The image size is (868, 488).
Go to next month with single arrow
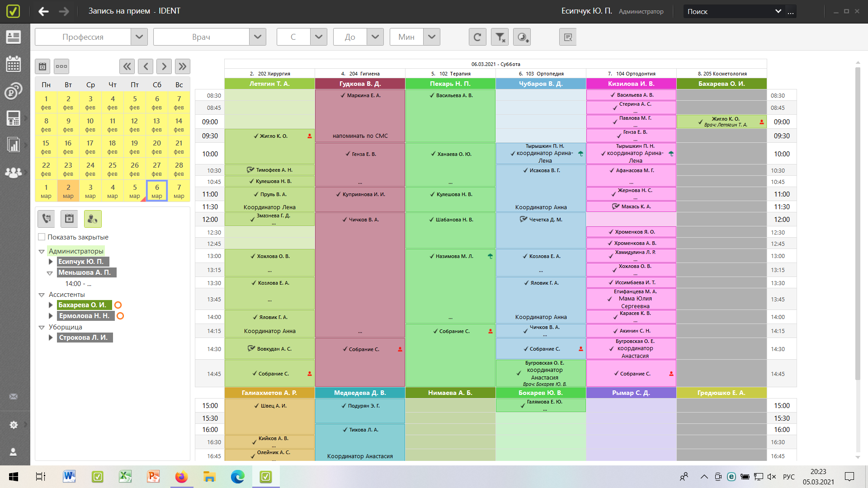[164, 66]
